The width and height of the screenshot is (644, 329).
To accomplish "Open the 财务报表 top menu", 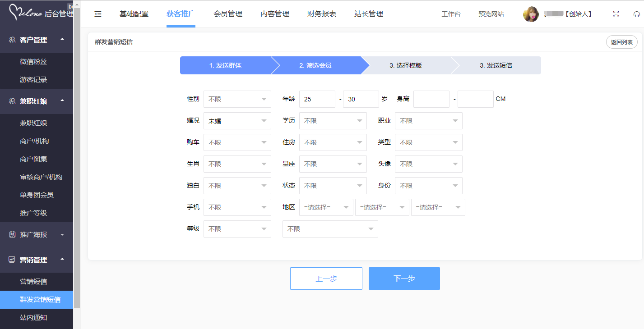I will [x=322, y=14].
